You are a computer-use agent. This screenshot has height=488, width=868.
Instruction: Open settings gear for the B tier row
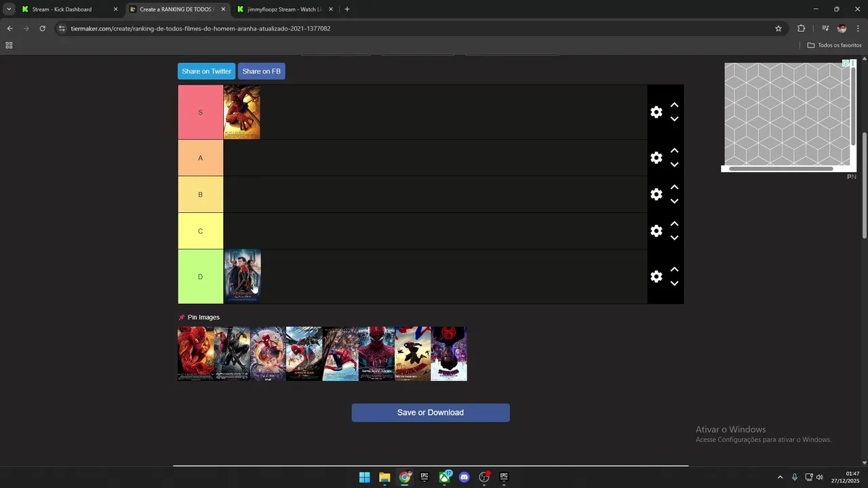coord(656,195)
